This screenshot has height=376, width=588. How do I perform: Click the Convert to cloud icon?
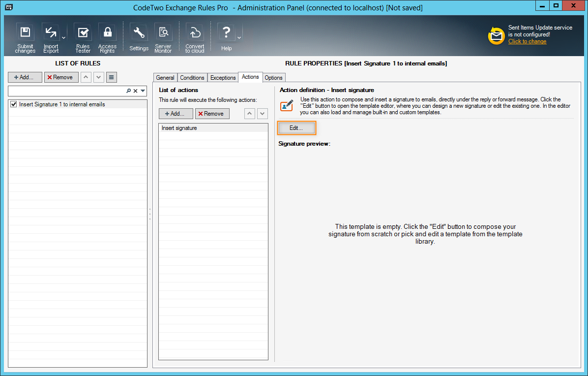point(195,38)
